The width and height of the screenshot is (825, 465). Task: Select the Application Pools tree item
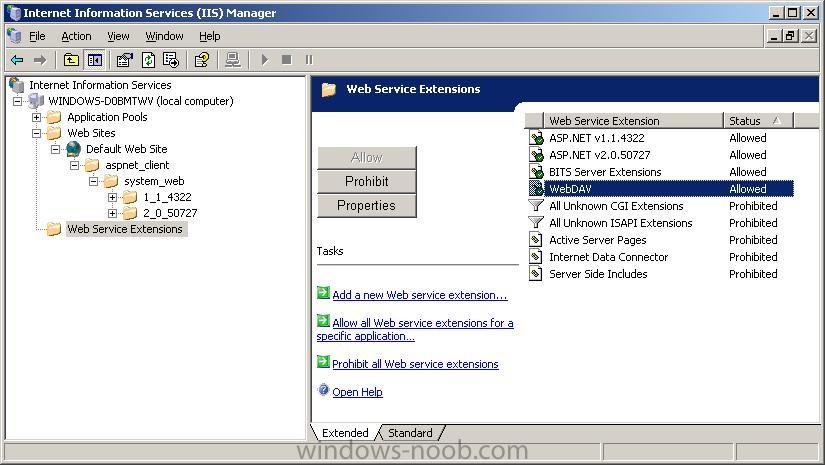click(107, 117)
